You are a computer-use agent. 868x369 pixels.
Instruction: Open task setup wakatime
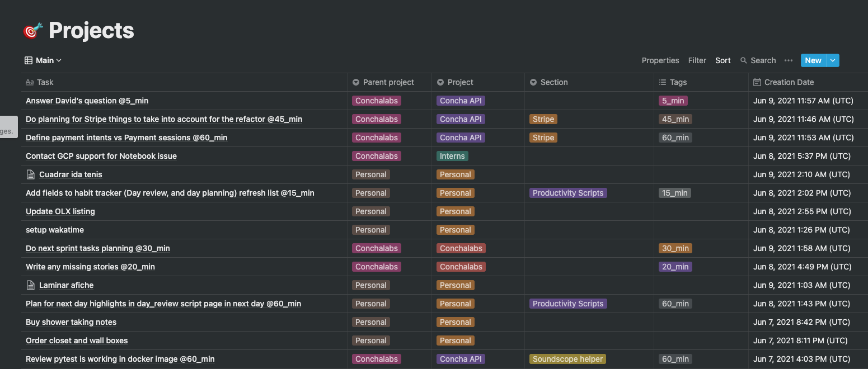(x=55, y=230)
